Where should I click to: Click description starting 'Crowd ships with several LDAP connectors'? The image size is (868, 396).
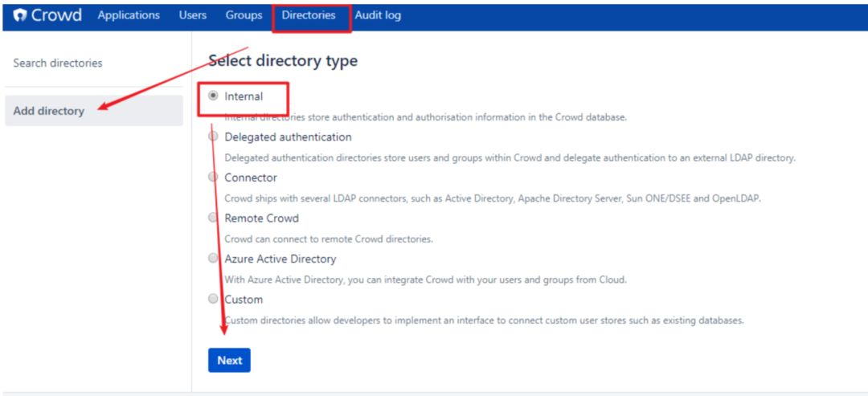pos(493,198)
